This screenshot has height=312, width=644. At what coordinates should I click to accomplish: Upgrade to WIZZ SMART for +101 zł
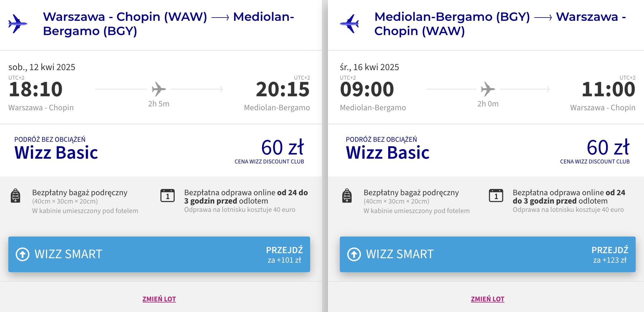click(159, 254)
